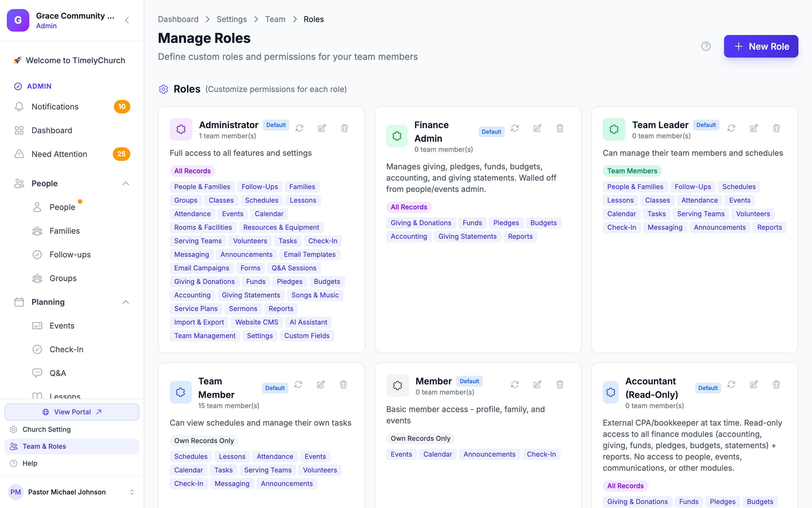Screen dimensions: 812x508
Task: Edit the Finance Admin role
Action: [x=537, y=128]
